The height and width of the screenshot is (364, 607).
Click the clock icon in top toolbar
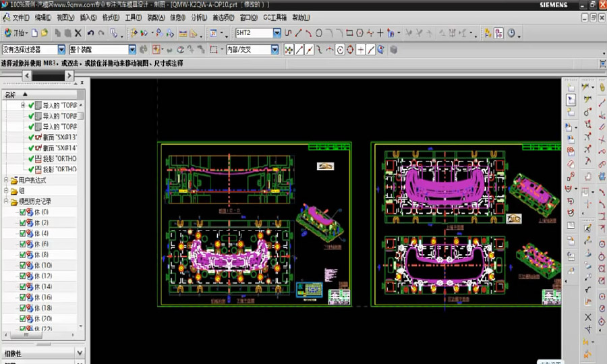(x=511, y=32)
